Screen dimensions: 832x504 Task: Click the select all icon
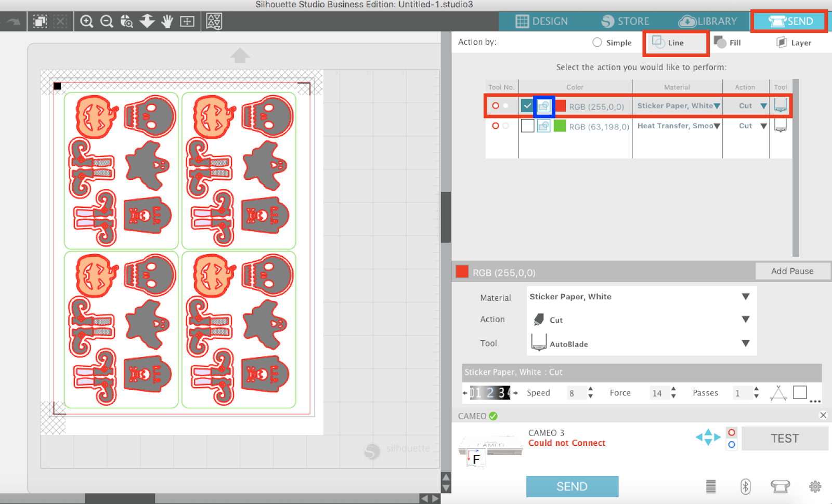click(40, 21)
